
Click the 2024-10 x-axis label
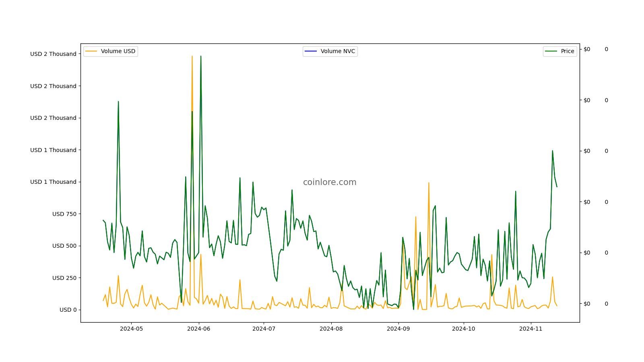pos(464,329)
